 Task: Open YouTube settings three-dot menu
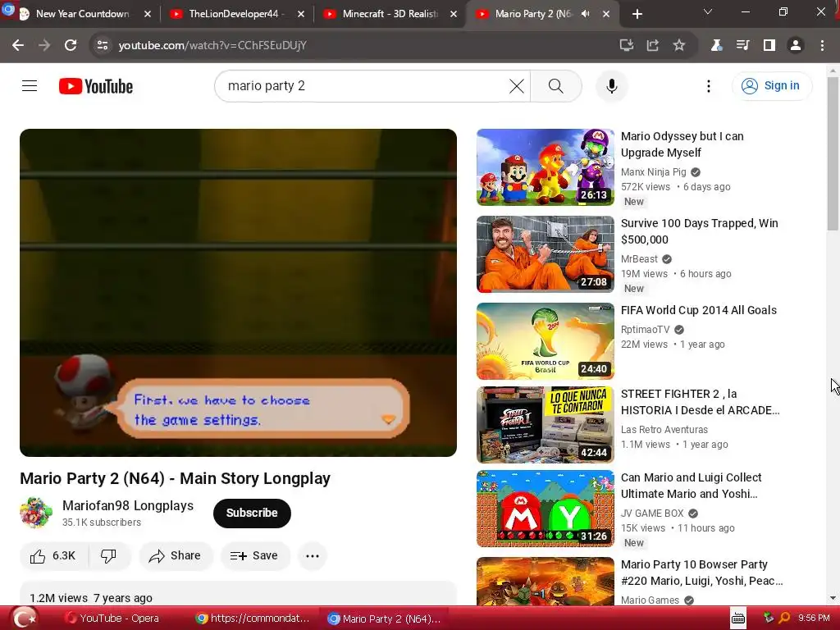[x=709, y=86]
